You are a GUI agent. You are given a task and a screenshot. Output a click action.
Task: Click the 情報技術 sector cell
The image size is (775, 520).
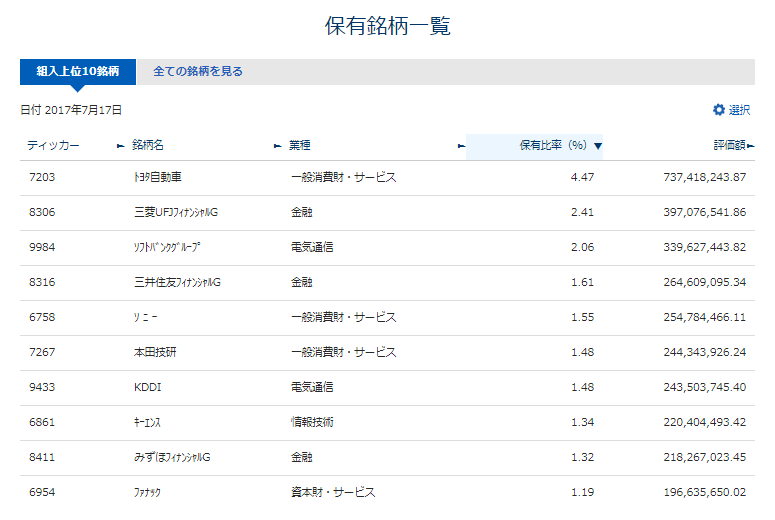coord(312,422)
